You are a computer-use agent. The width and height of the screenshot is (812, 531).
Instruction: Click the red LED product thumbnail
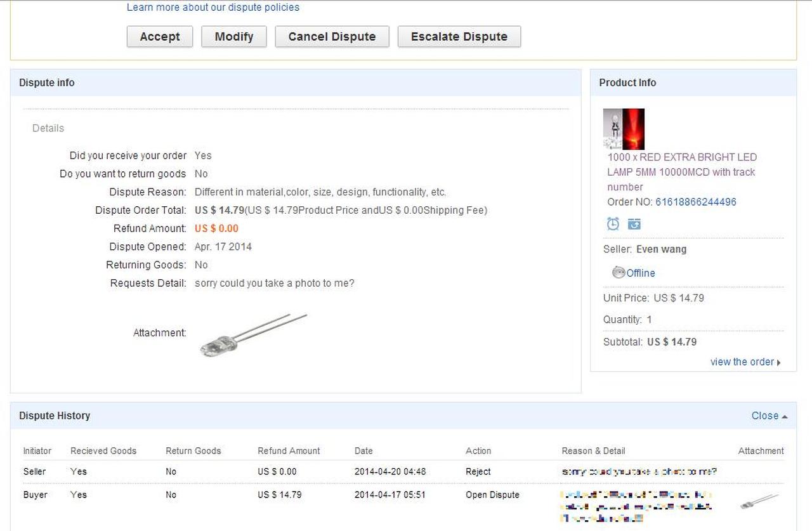[x=624, y=129]
